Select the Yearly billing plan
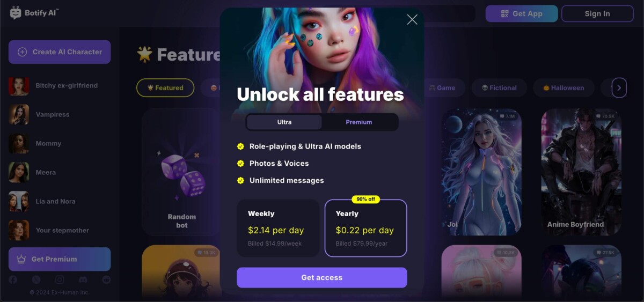This screenshot has width=644, height=302. [366, 228]
